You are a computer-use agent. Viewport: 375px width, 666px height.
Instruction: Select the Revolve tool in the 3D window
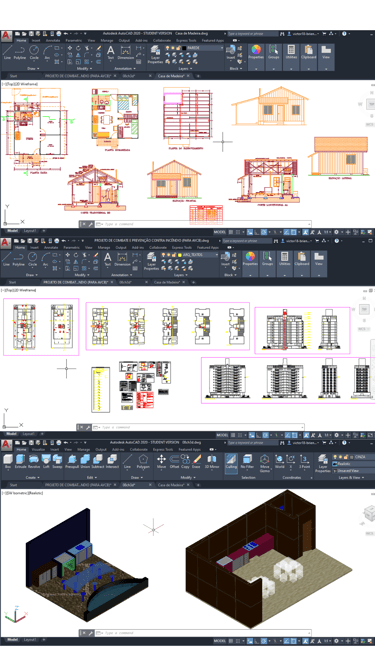(x=34, y=461)
